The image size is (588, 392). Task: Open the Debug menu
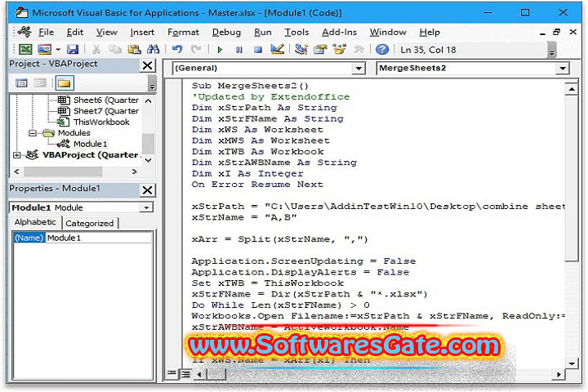click(x=226, y=33)
